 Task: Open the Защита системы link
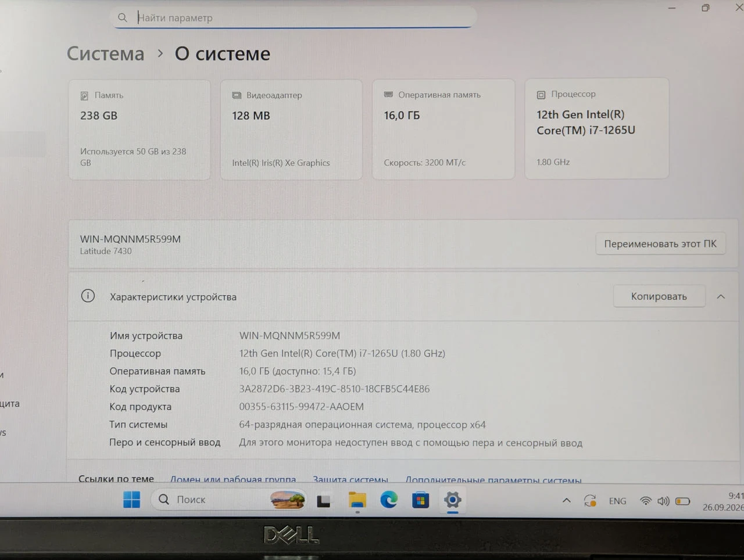tap(350, 479)
